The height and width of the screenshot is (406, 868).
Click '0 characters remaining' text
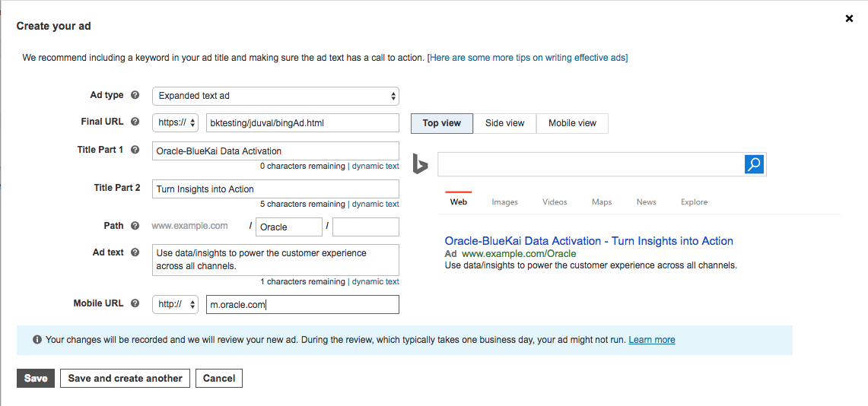tap(302, 166)
